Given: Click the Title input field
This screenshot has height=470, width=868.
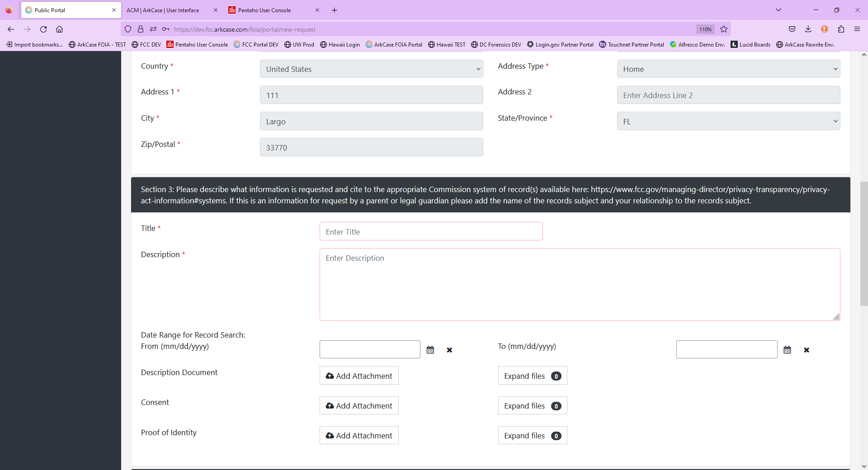Looking at the screenshot, I should (x=431, y=231).
